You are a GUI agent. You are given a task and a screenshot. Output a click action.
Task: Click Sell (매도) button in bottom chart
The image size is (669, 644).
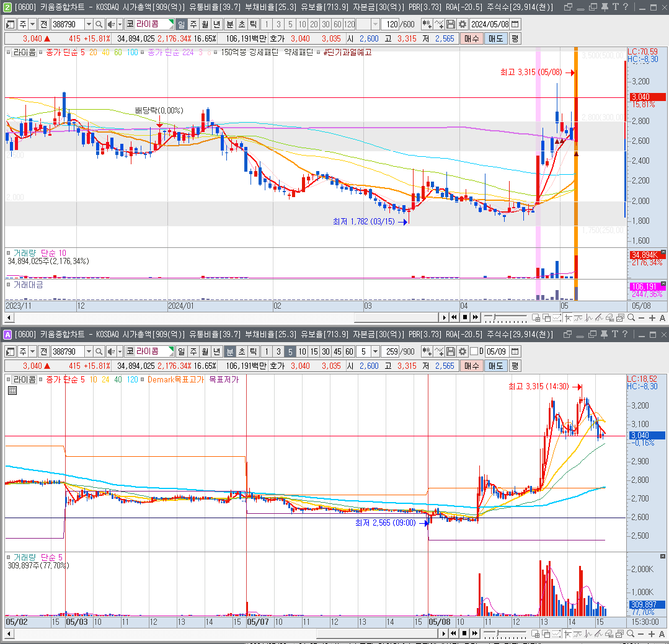496,366
